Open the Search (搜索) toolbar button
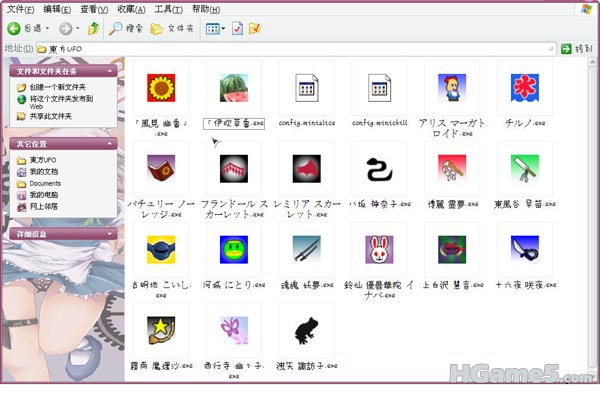The width and height of the screenshot is (600, 398). pyautogui.click(x=126, y=28)
